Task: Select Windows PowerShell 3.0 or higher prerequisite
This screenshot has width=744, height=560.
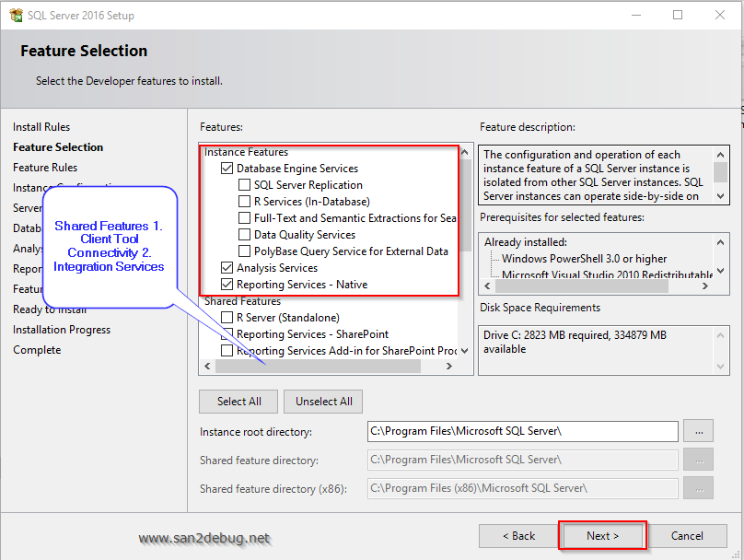Action: pos(584,259)
